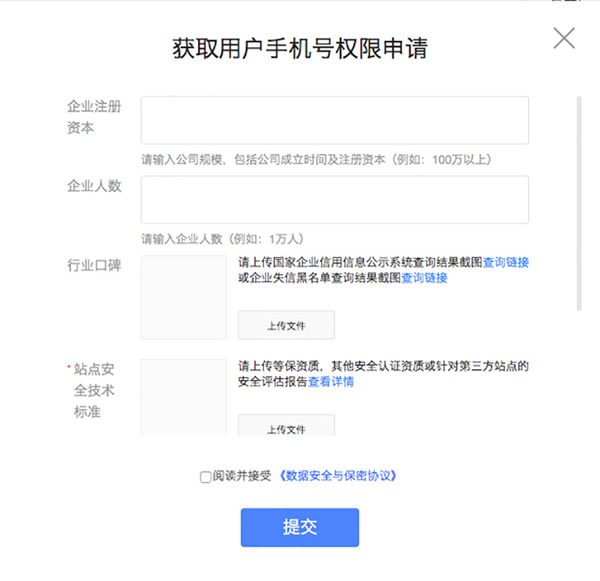This screenshot has height=581, width=600.
Task: Click the dialog title 获取用户手机号权限申请
Action: click(x=301, y=48)
